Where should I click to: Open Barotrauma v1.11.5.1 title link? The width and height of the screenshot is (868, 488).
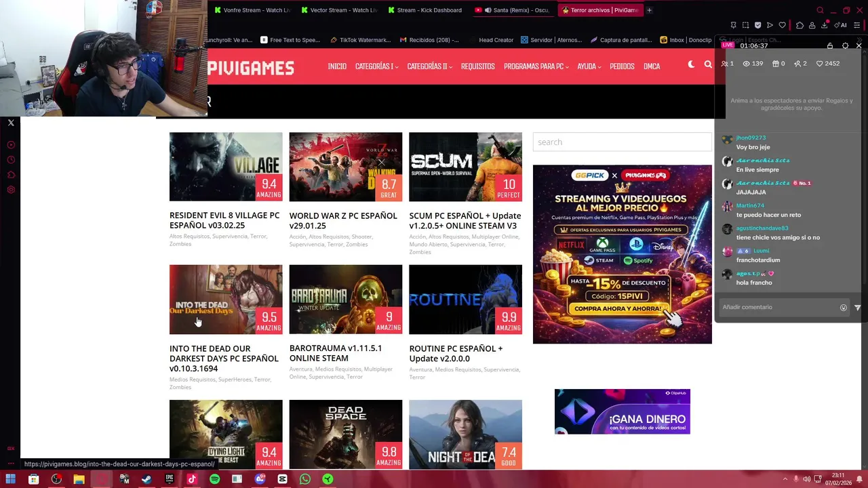pyautogui.click(x=336, y=353)
